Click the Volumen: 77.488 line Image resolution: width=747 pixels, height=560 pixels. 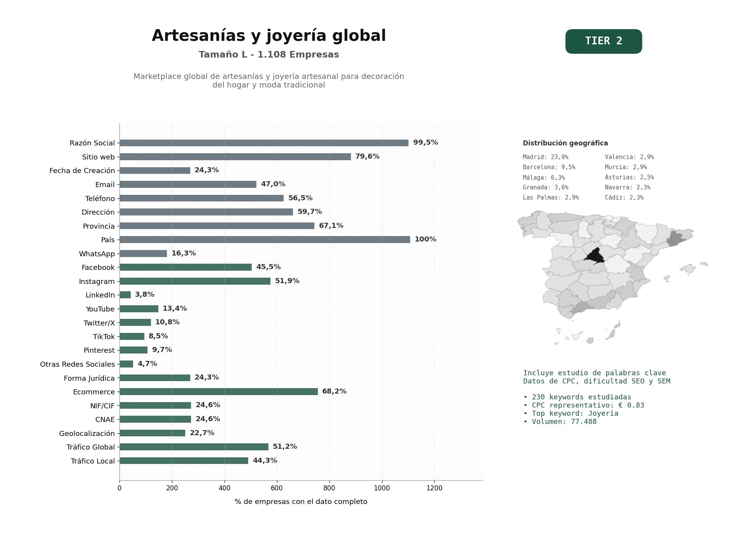click(560, 422)
